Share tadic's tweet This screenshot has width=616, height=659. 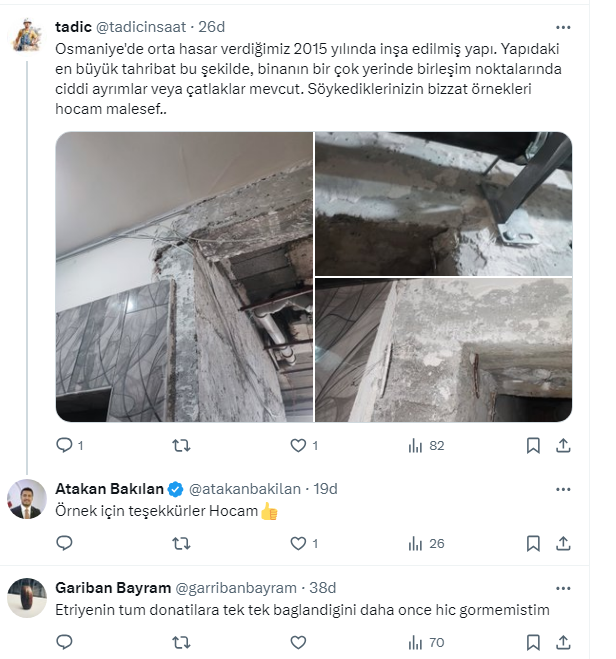563,445
